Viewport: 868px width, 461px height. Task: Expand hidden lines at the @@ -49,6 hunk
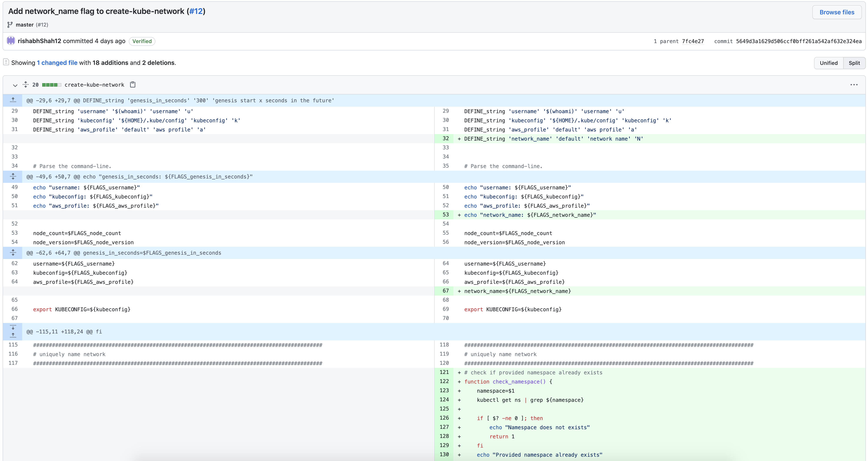13,176
